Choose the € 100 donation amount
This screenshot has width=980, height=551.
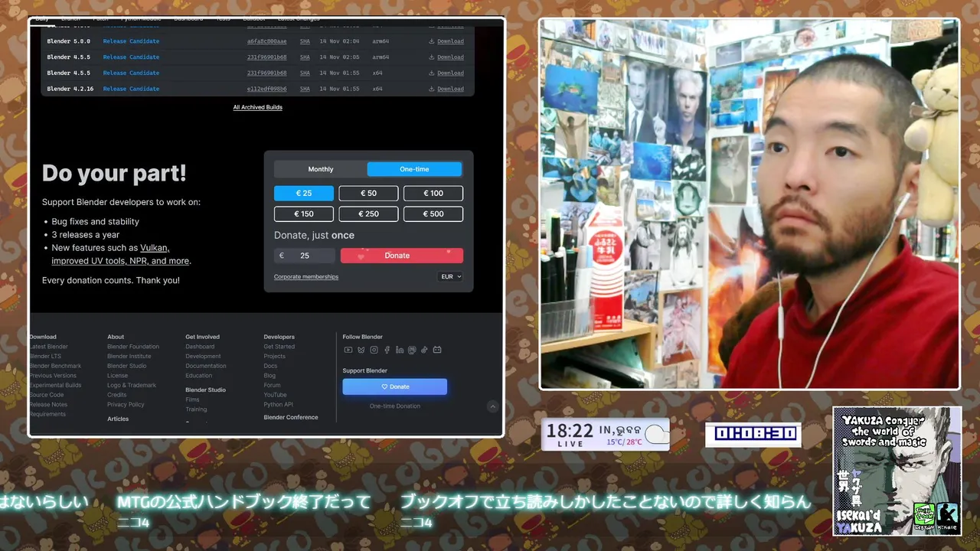tap(433, 193)
